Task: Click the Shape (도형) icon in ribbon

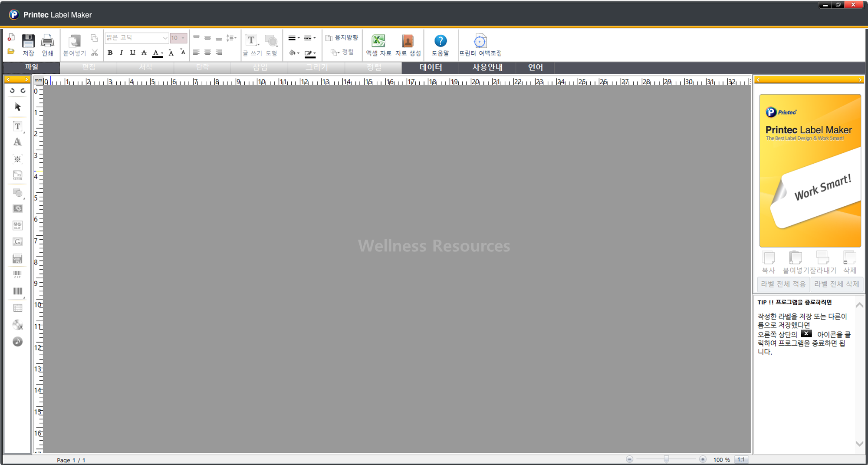Action: click(x=271, y=41)
